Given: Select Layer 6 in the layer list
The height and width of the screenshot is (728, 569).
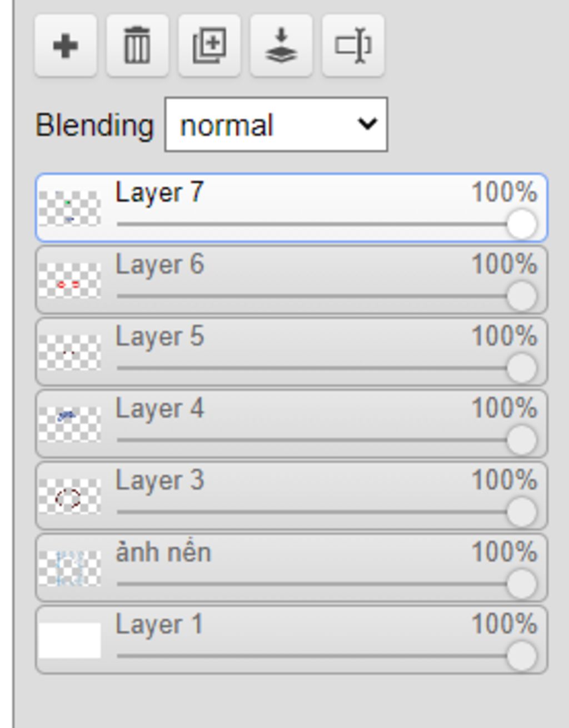Looking at the screenshot, I should tap(159, 265).
